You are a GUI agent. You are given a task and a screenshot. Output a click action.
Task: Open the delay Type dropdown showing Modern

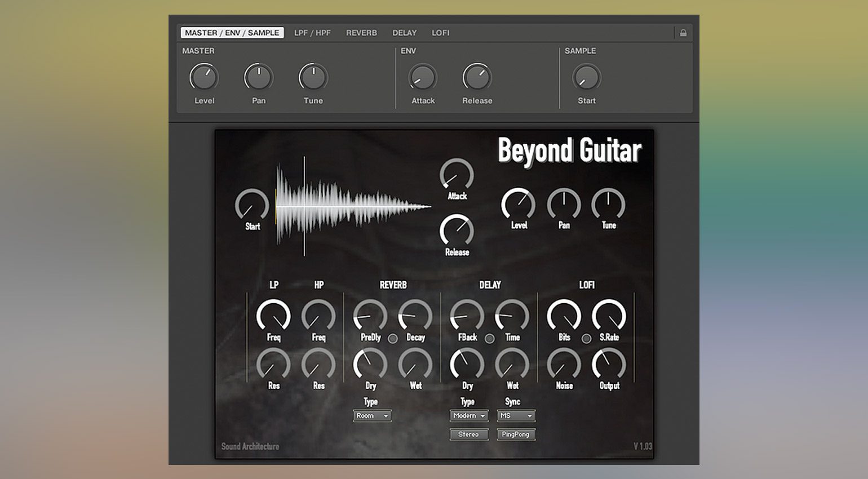click(x=469, y=416)
